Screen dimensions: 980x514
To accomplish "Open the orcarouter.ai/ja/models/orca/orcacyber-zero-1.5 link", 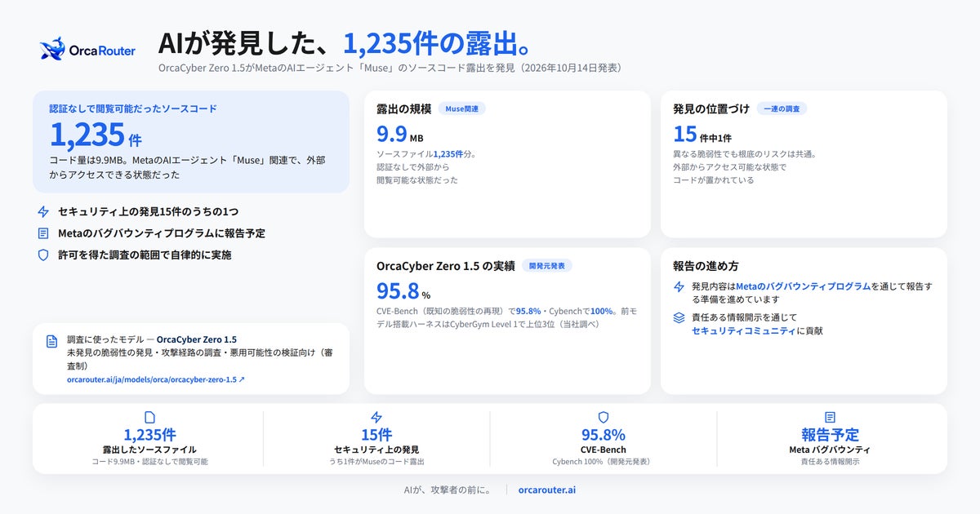I will [156, 379].
